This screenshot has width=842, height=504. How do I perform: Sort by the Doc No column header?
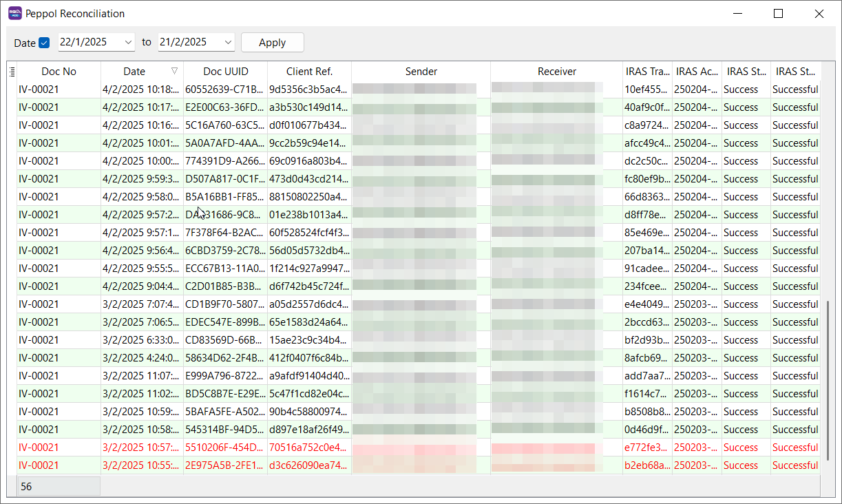coord(59,72)
